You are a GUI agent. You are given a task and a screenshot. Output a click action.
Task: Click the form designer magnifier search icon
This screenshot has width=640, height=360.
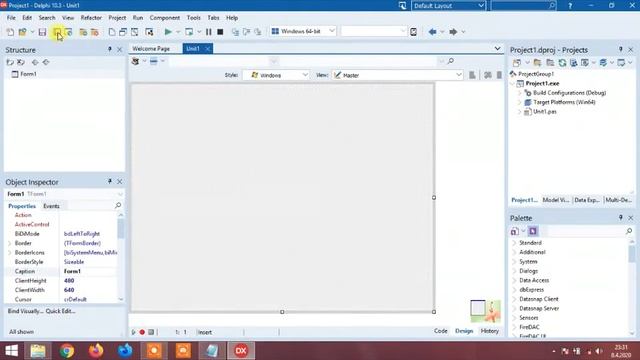(451, 61)
